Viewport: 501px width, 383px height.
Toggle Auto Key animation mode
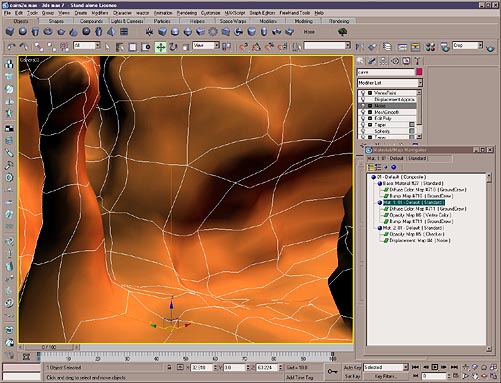(x=352, y=367)
